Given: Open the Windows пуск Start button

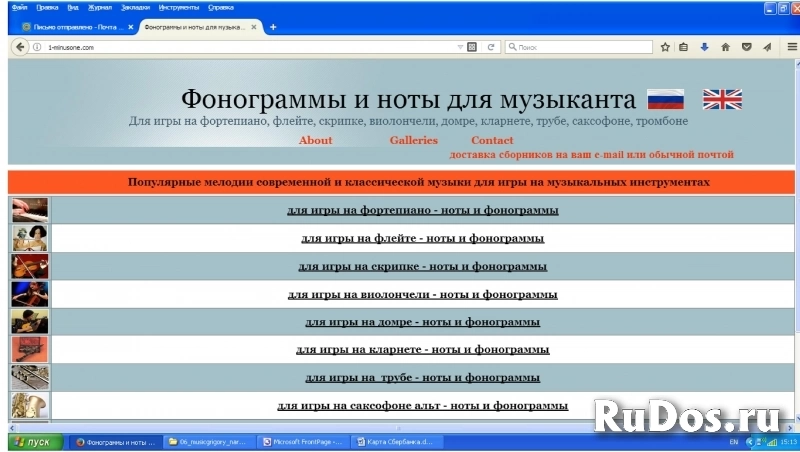Looking at the screenshot, I should (35, 442).
